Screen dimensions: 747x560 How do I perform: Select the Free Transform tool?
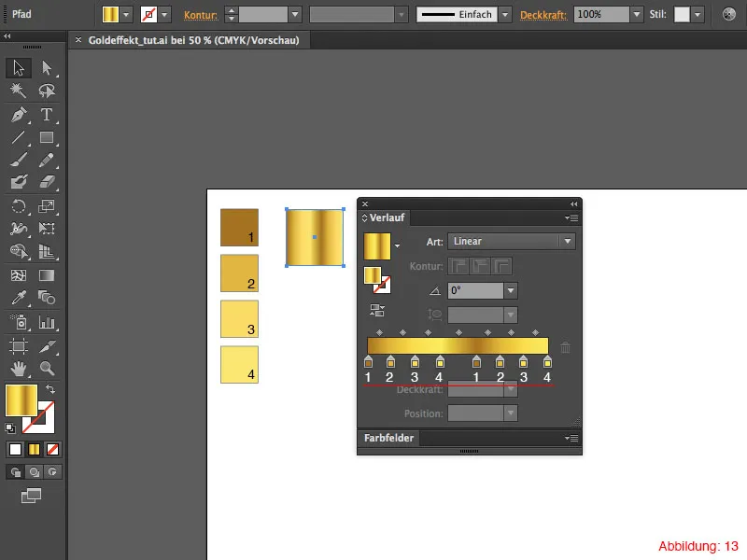[x=47, y=229]
